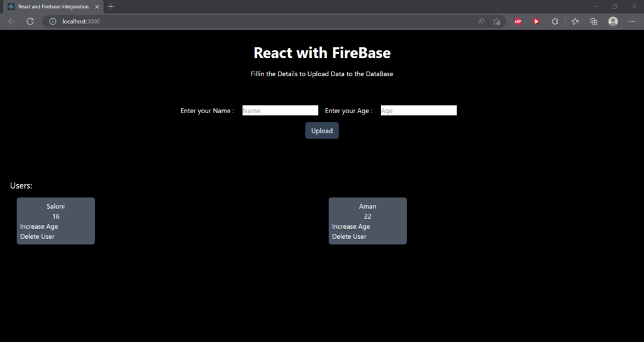Click the Enter your Name label
Viewport: 644px width, 342px height.
[208, 111]
